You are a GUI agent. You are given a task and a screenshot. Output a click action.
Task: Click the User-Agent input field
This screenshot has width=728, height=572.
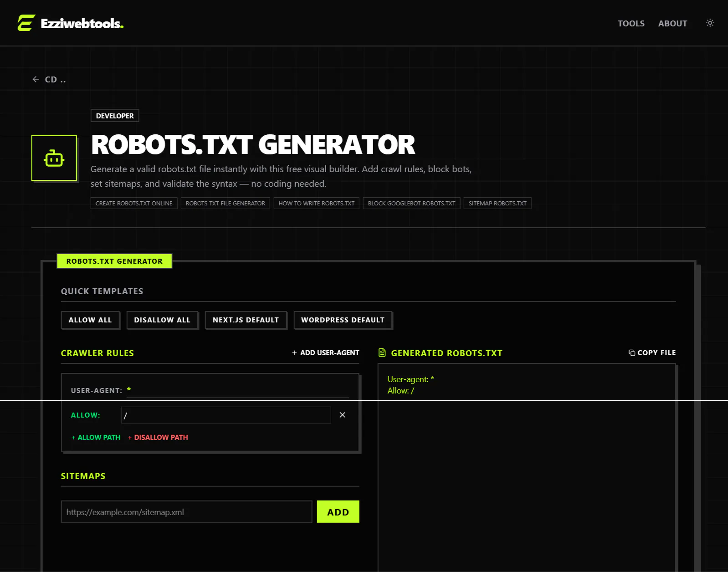click(x=238, y=390)
